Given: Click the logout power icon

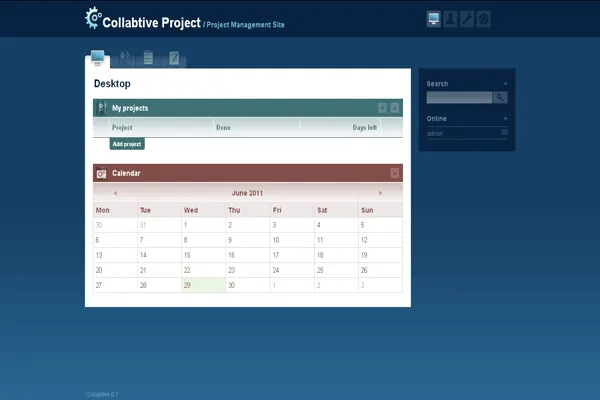Looking at the screenshot, I should point(484,18).
